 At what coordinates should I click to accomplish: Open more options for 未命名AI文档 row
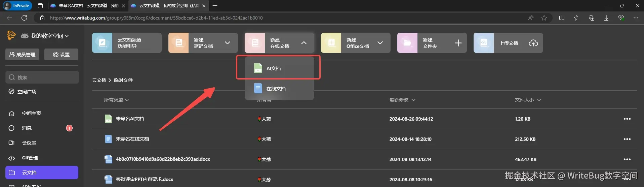[627, 119]
